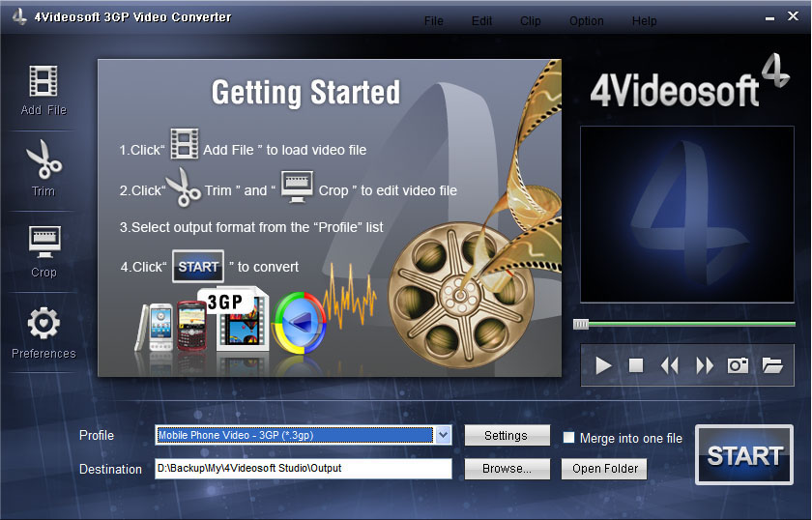Click the Browse... button
The image size is (812, 520).
(507, 469)
